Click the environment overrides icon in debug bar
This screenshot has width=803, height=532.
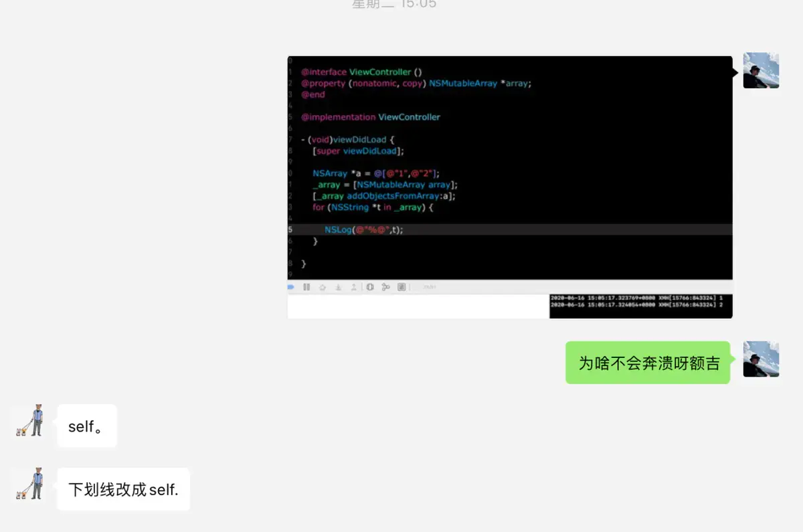pyautogui.click(x=401, y=287)
